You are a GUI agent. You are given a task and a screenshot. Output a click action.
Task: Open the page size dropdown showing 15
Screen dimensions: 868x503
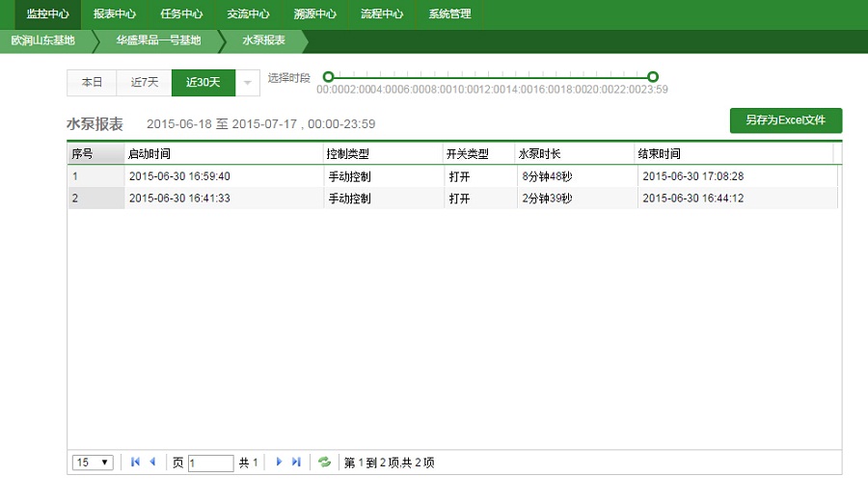click(93, 463)
